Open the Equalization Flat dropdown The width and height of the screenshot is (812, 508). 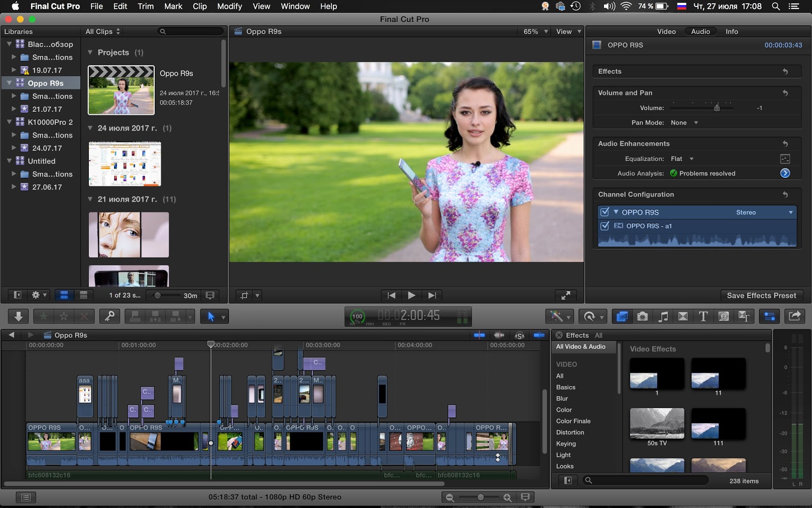click(682, 159)
